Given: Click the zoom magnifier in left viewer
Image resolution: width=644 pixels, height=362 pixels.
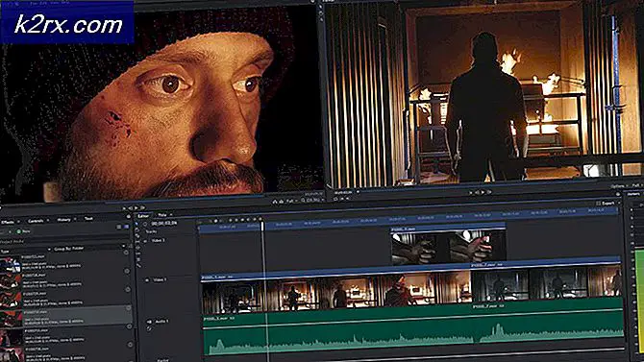Looking at the screenshot, I should point(303,201).
